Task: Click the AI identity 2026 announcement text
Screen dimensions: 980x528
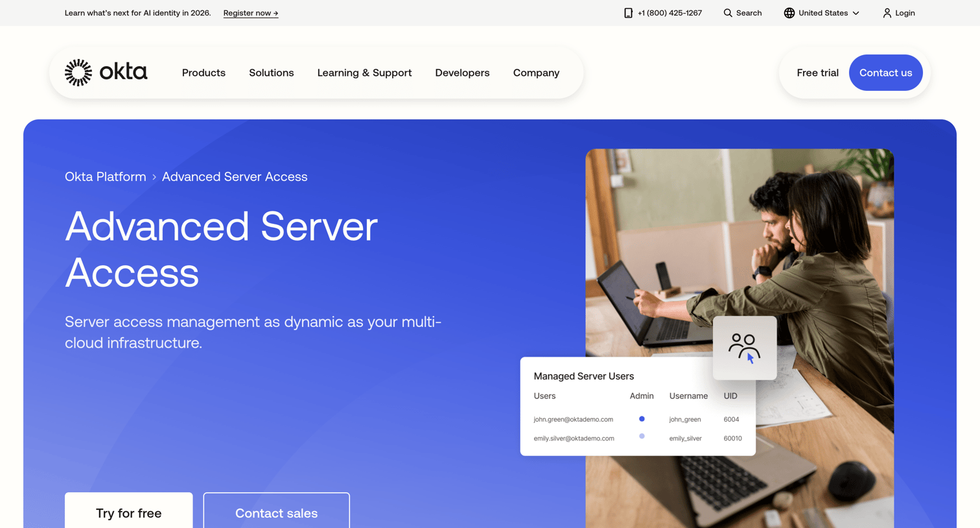Action: [x=137, y=13]
